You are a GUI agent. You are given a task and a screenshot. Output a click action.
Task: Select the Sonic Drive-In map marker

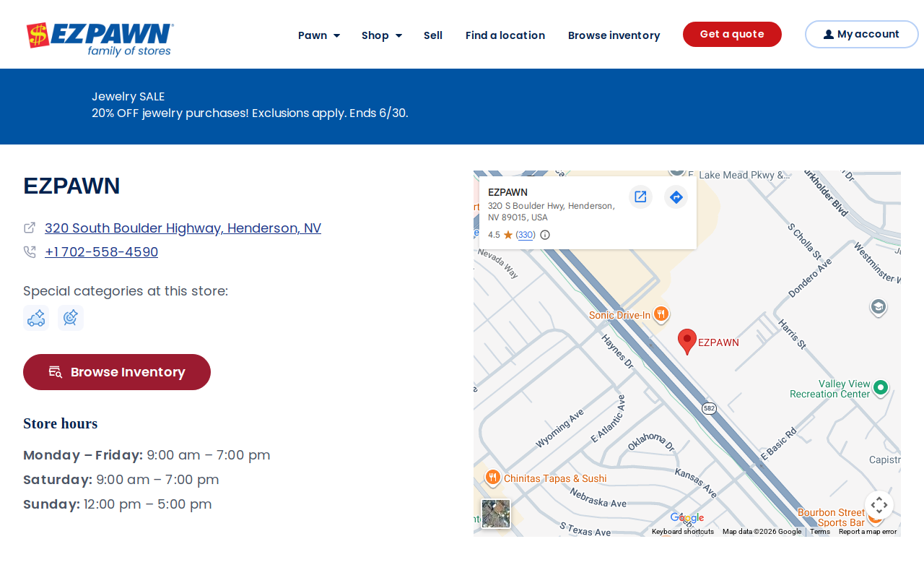(x=661, y=314)
